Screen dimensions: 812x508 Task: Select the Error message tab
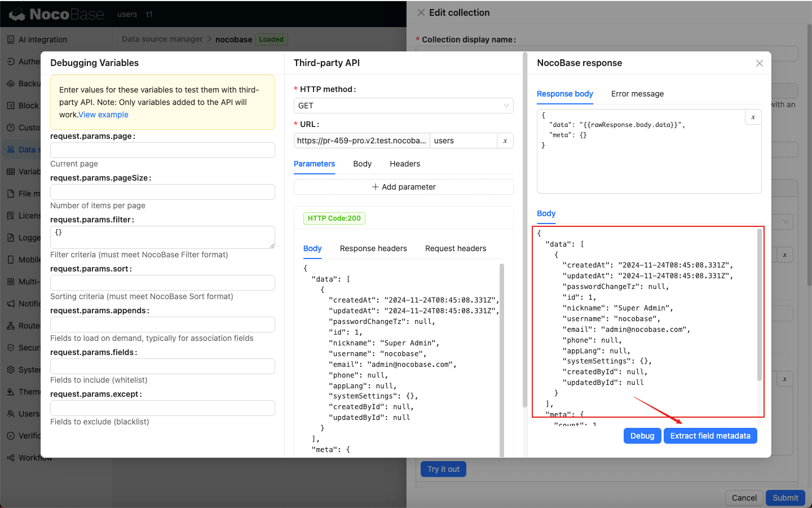tap(637, 94)
